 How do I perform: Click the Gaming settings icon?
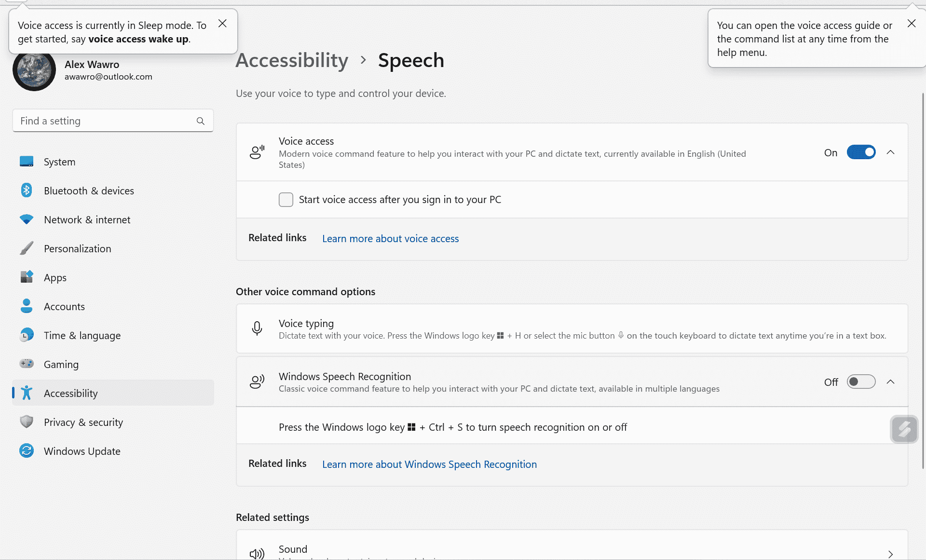click(x=26, y=364)
